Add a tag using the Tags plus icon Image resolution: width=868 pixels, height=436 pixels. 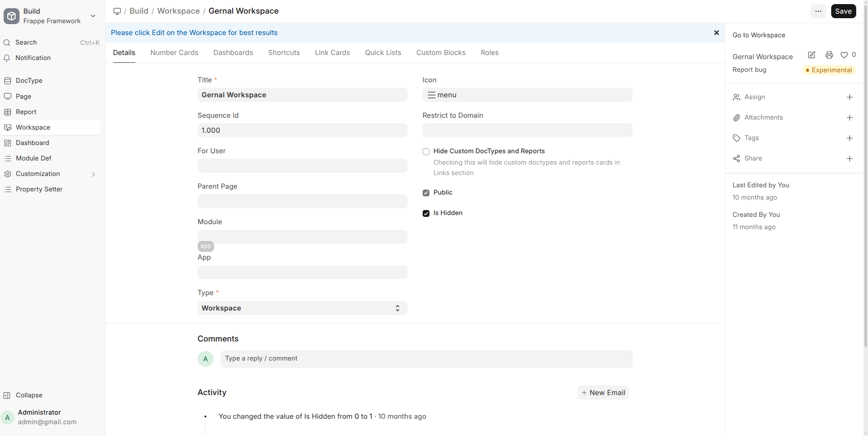coord(849,138)
